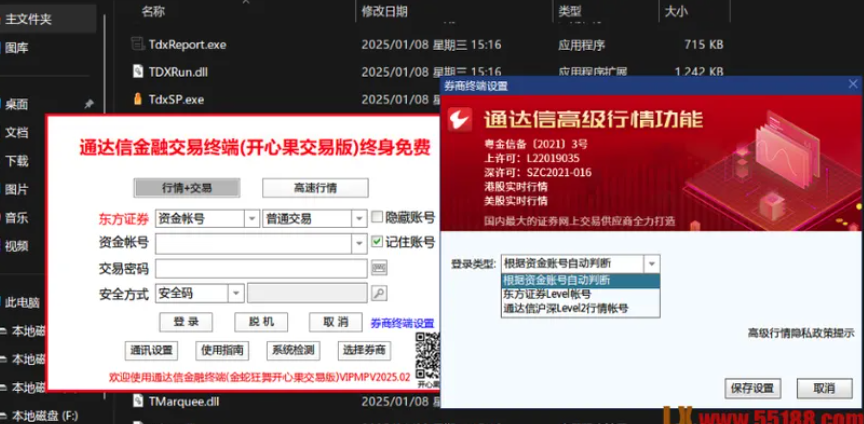The height and width of the screenshot is (424, 864).
Task: Open 下载 in the sidebar
Action: point(17,161)
